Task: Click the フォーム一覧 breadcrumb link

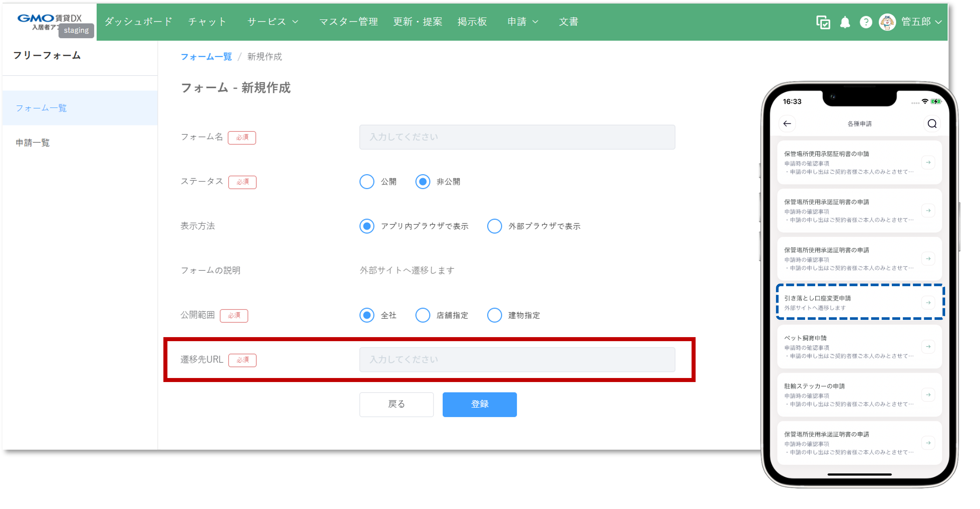Action: pos(206,57)
